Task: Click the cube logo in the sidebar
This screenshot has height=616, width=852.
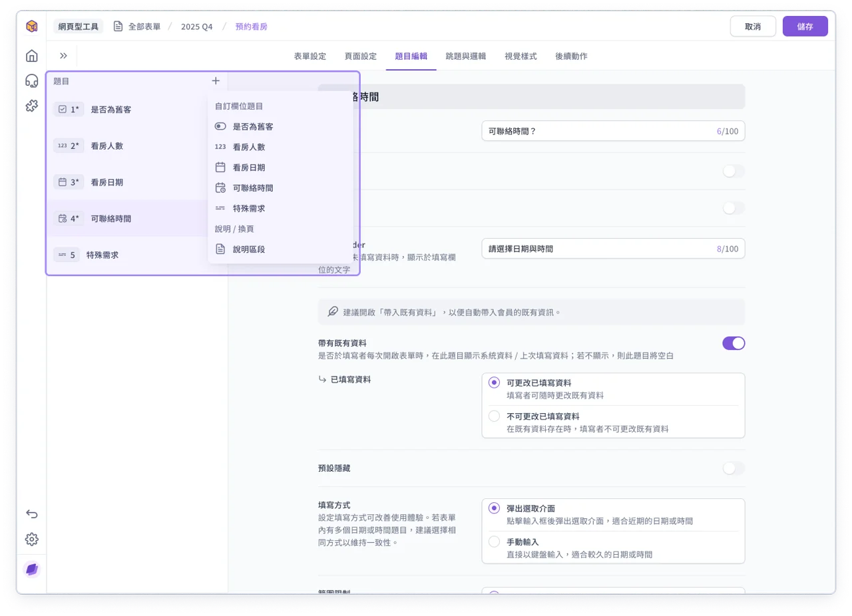Action: click(x=31, y=27)
